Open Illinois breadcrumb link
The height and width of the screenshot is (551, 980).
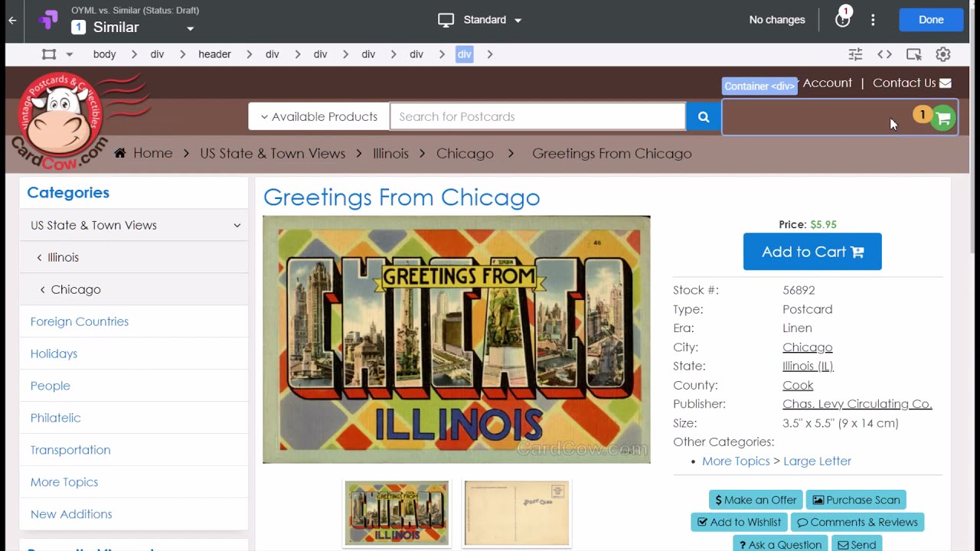[390, 153]
